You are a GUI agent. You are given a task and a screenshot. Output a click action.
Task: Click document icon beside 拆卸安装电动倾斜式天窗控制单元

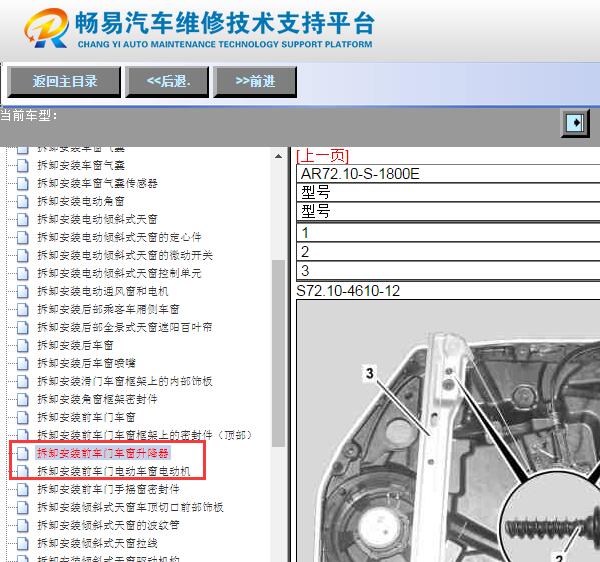click(23, 273)
